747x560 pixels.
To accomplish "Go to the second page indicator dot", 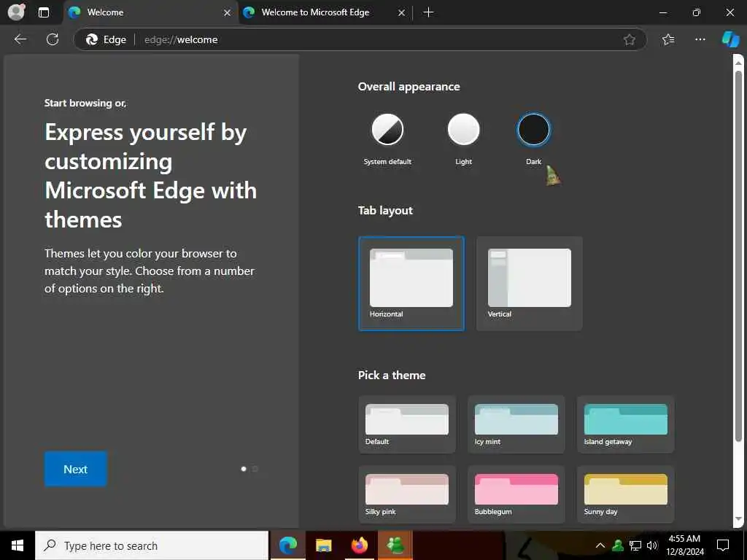I will [255, 469].
